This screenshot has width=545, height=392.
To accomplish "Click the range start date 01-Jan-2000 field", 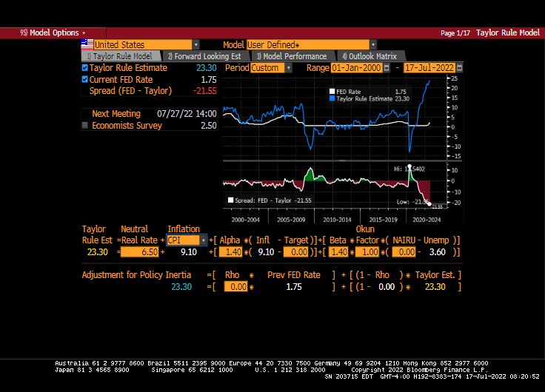I will [358, 68].
